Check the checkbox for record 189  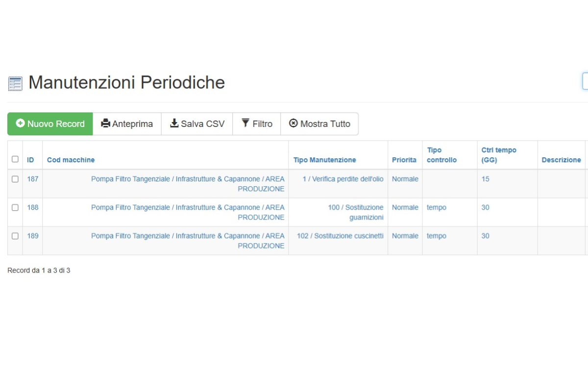pos(15,236)
